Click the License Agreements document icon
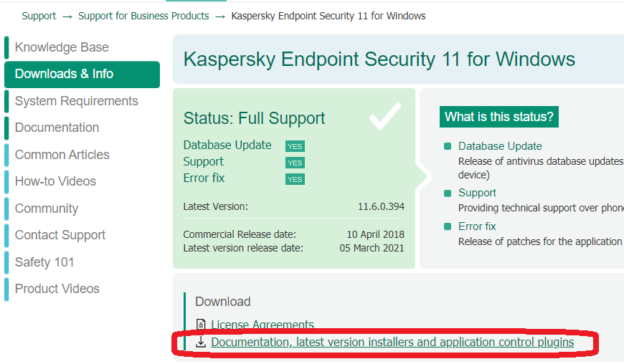 click(201, 325)
